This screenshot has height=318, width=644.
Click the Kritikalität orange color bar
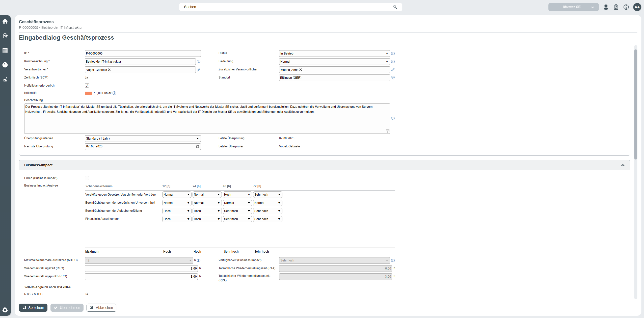pos(89,93)
